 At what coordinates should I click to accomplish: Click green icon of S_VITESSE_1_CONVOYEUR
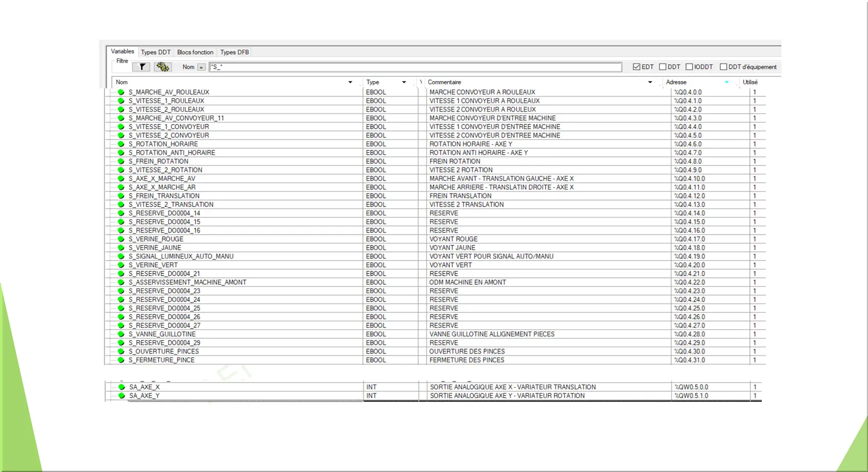click(121, 127)
